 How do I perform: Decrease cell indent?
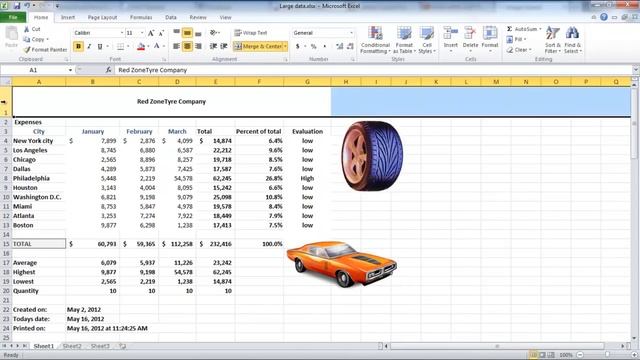pos(213,47)
